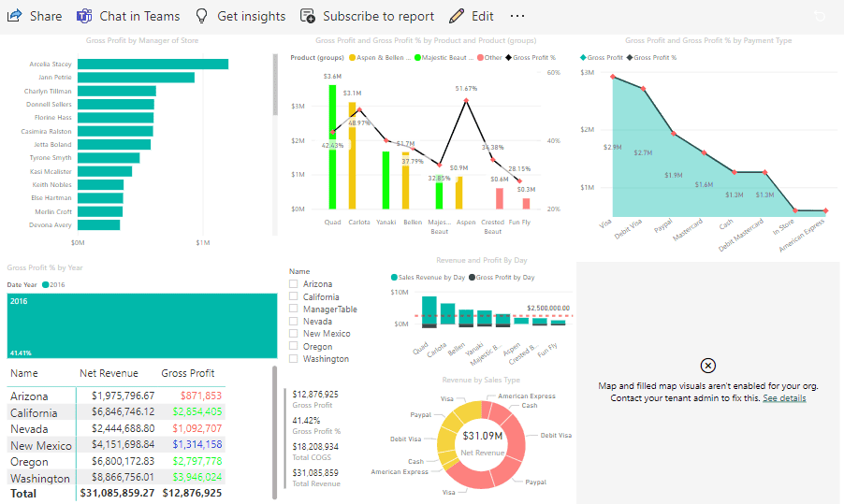Select the 2016 tile in Gross Profit % by Year

tap(142, 325)
